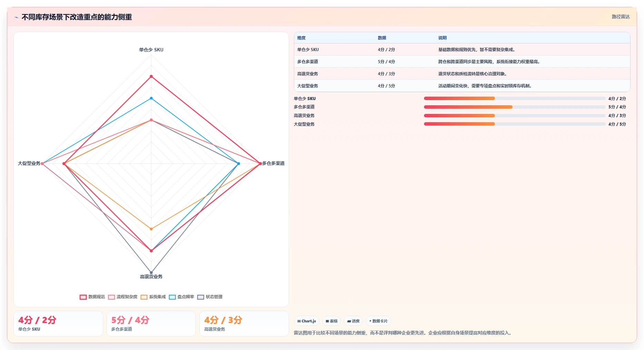
Task: Open the 4分 / 2分 单仓少 SKU card
Action: point(58,324)
